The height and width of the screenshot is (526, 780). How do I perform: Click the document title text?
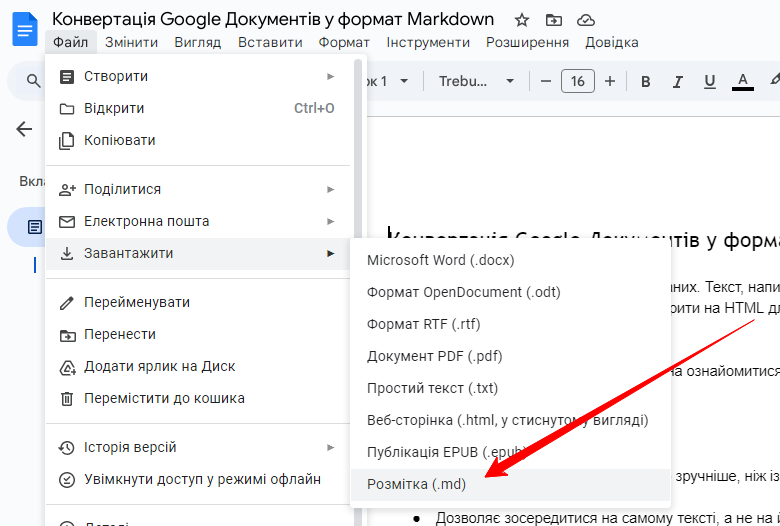273,19
